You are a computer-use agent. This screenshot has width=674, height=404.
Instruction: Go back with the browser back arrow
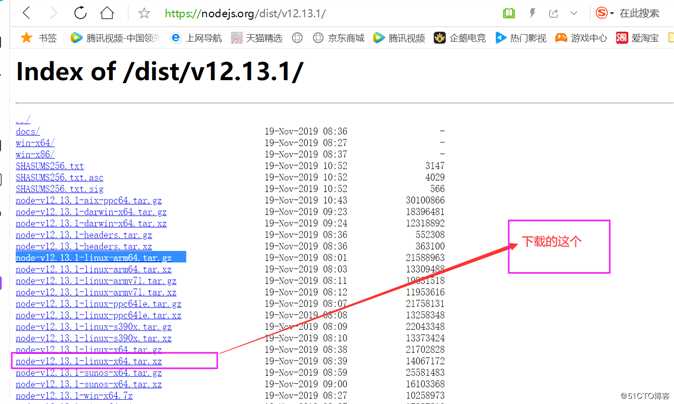[27, 13]
